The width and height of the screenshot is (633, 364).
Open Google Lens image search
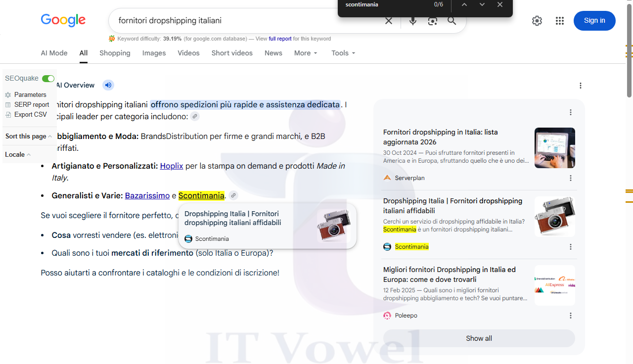433,21
